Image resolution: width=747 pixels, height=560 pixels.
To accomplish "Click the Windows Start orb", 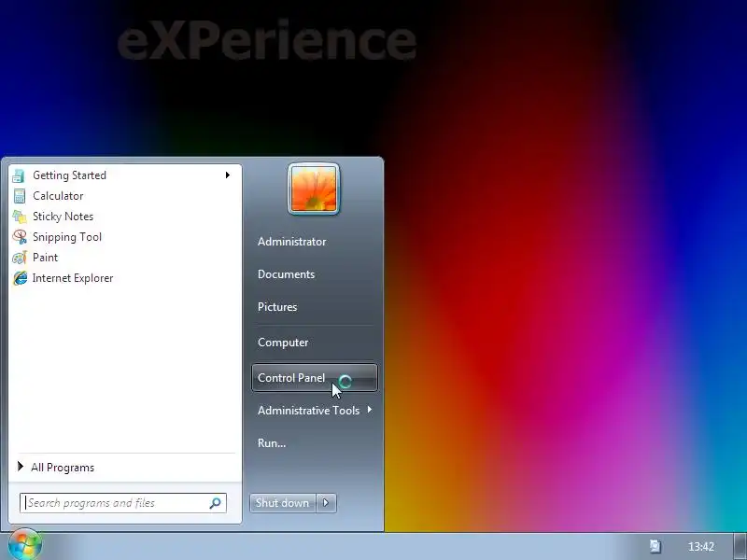I will point(25,544).
